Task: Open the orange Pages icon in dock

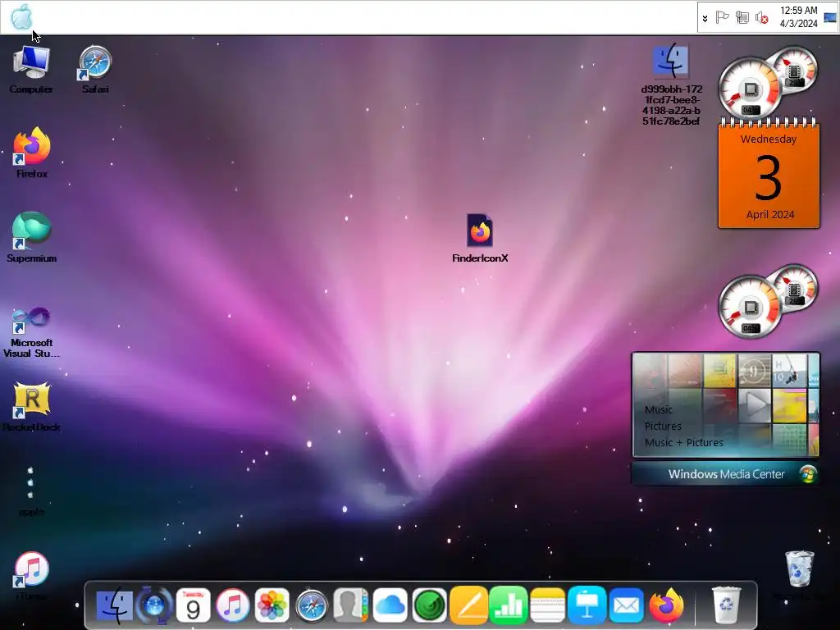Action: (468, 605)
